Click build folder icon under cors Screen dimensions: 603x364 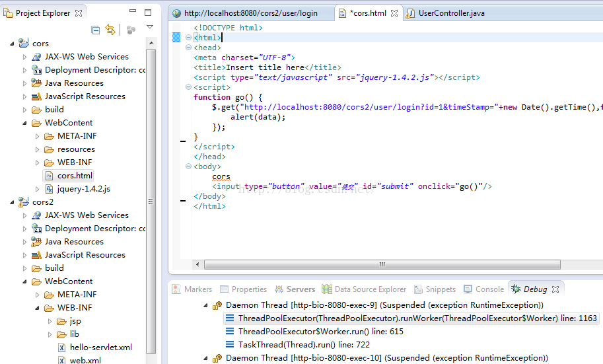(36, 110)
